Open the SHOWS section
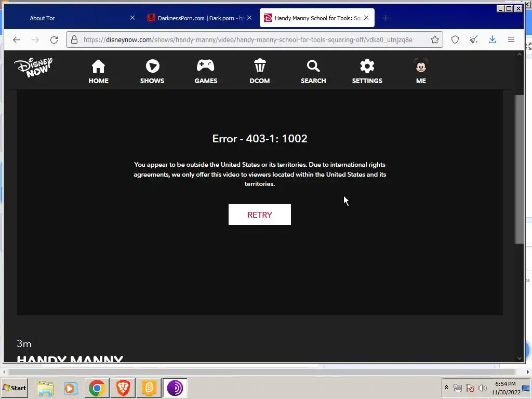This screenshot has height=399, width=532. pyautogui.click(x=152, y=72)
